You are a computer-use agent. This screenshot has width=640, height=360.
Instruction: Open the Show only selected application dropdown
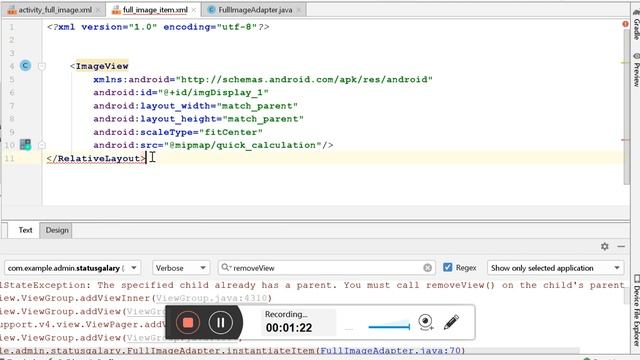point(556,268)
